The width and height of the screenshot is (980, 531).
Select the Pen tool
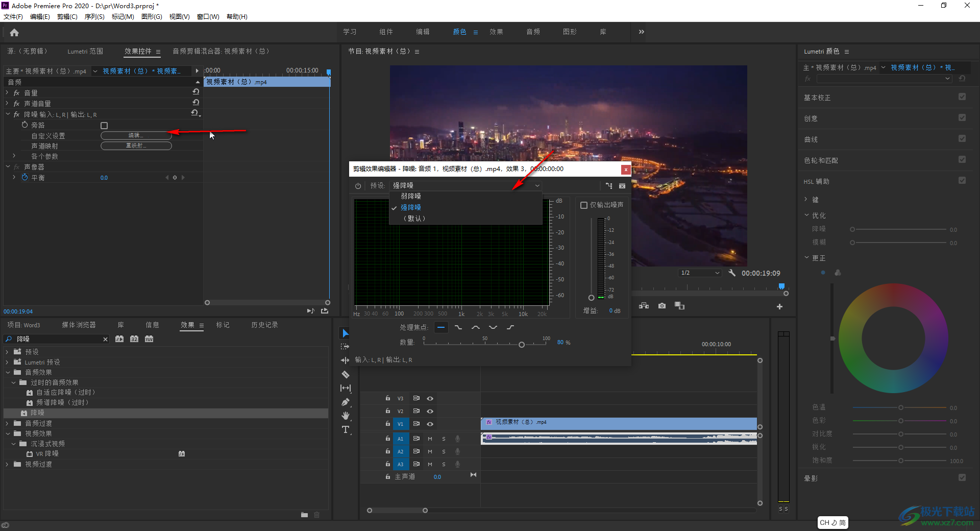pyautogui.click(x=346, y=402)
